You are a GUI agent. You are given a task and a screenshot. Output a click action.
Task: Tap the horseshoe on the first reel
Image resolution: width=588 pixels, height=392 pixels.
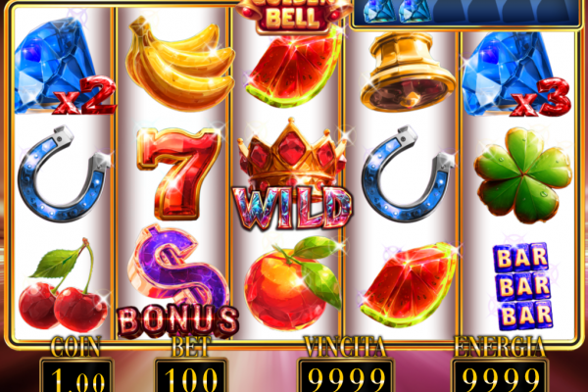point(64,173)
